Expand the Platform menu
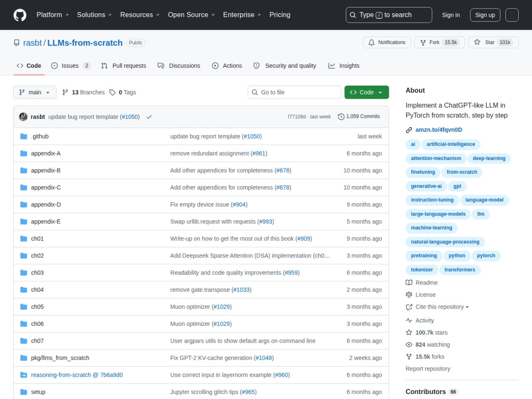Screen dimensions: 532x399 [53, 15]
